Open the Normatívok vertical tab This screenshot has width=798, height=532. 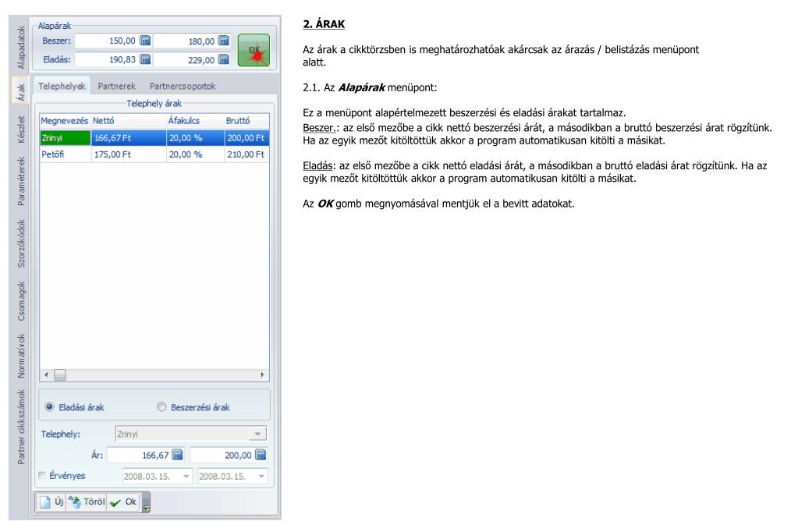tap(21, 356)
